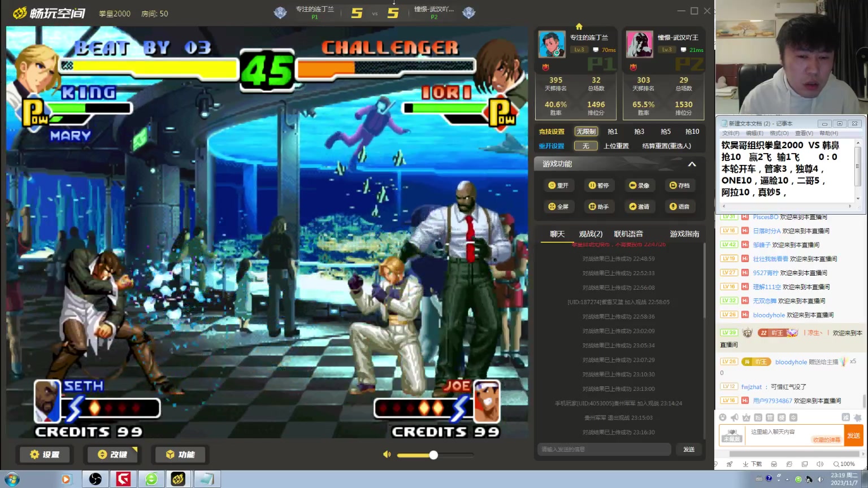Switch to 观战(2) spectators tab
Screen dimensions: 868x488
591,234
